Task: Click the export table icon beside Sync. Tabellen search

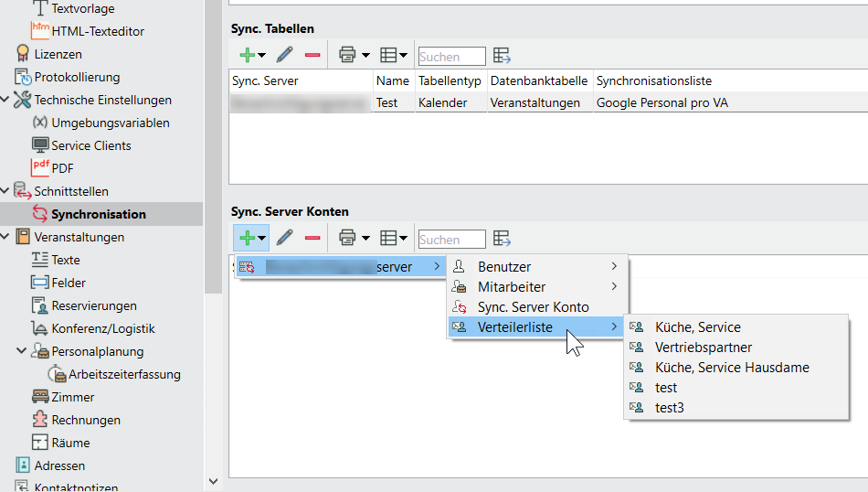Action: 502,56
